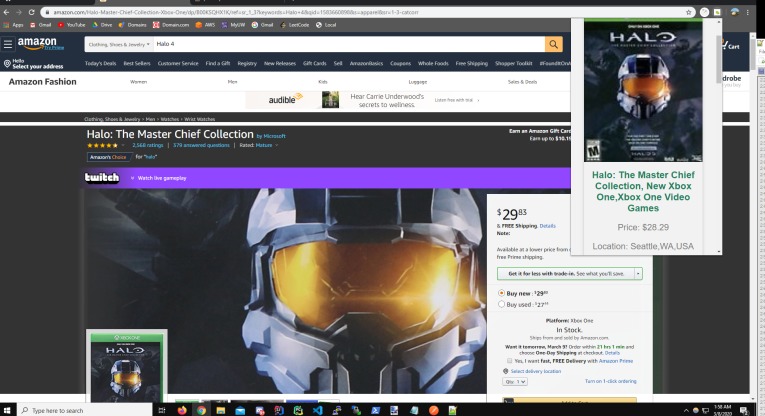Click the orange search magnifier button

coord(553,44)
